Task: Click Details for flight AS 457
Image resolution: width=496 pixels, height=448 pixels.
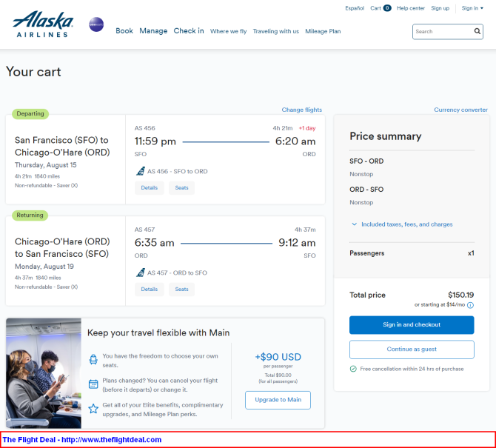Action: point(150,290)
